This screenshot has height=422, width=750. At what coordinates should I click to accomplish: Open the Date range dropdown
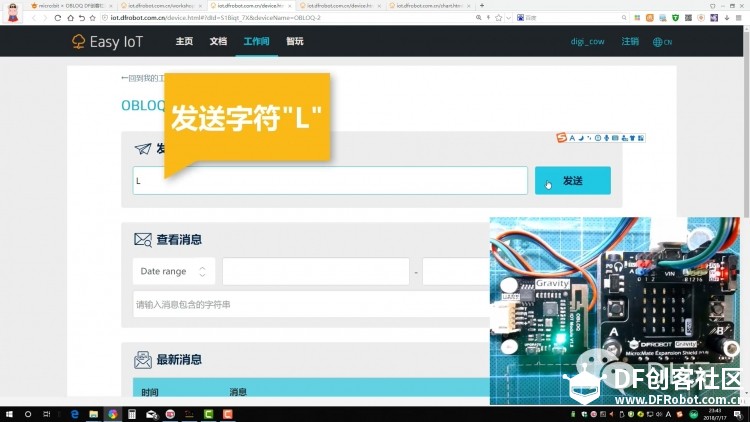[x=173, y=271]
